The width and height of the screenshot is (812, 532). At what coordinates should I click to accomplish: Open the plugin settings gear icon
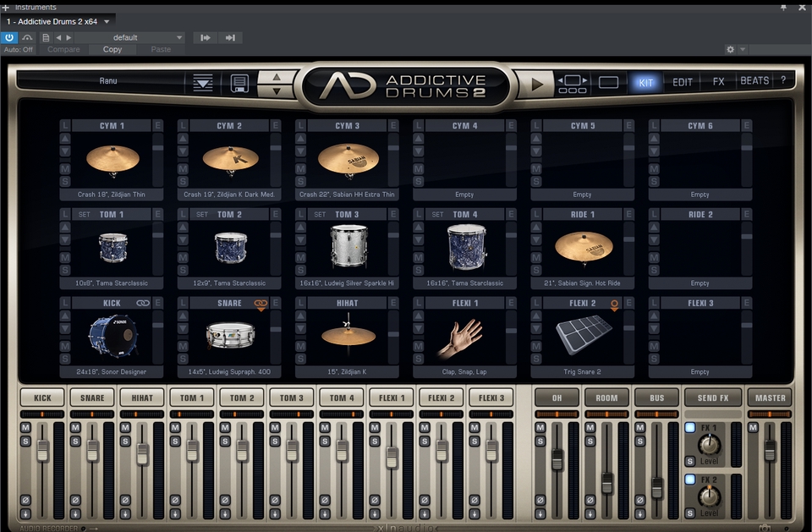[x=730, y=49]
